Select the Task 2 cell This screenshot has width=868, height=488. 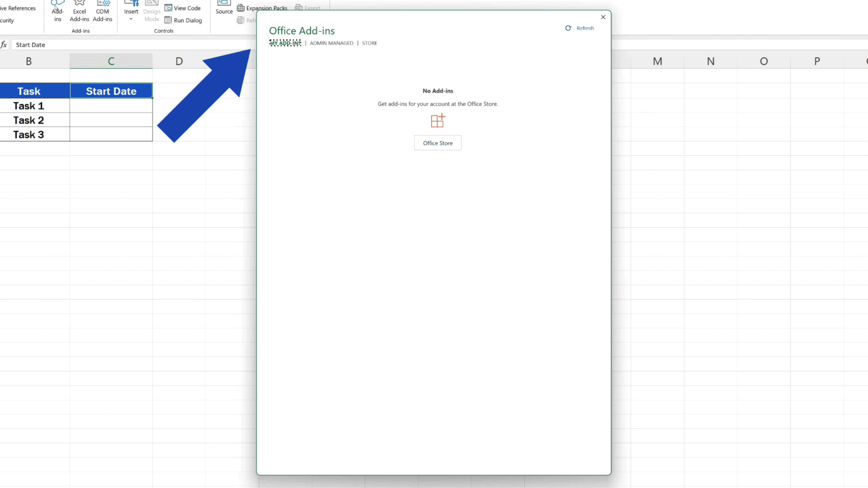coord(34,120)
